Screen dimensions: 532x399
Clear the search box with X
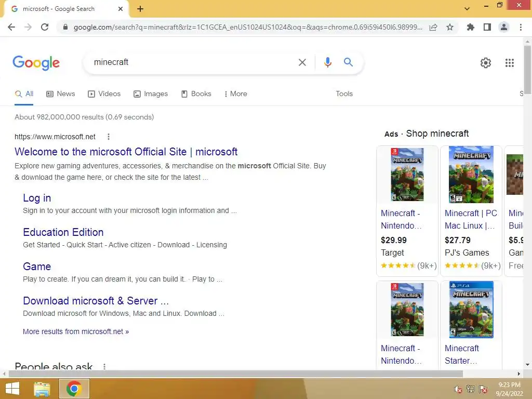click(302, 62)
